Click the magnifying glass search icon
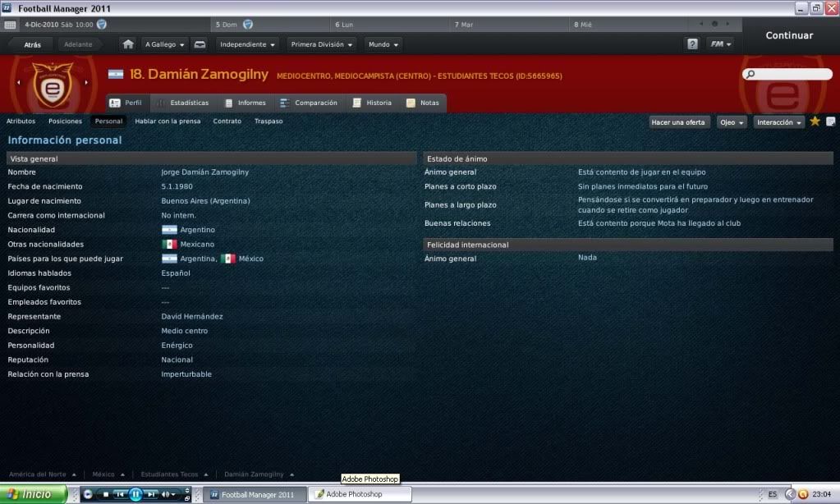Screen dimensions: 840x504 (x=750, y=74)
